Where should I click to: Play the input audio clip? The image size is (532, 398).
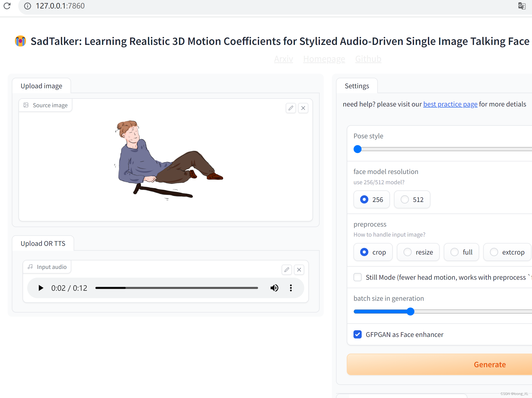pyautogui.click(x=41, y=288)
